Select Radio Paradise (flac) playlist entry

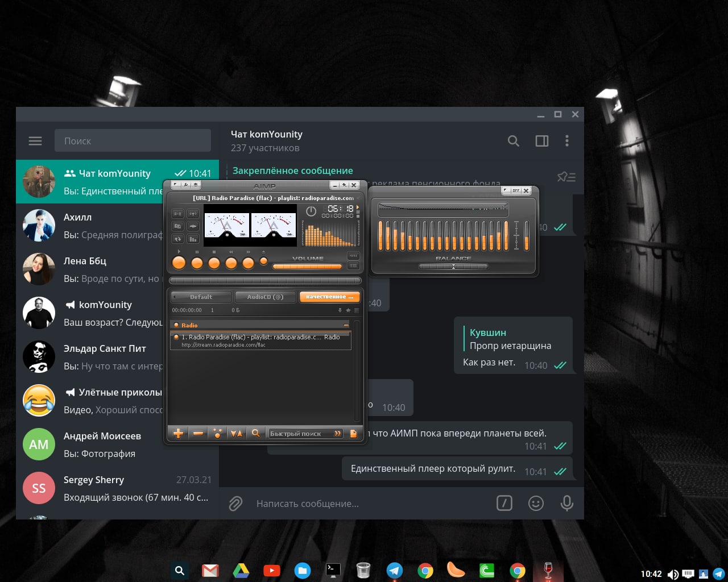[x=260, y=340]
